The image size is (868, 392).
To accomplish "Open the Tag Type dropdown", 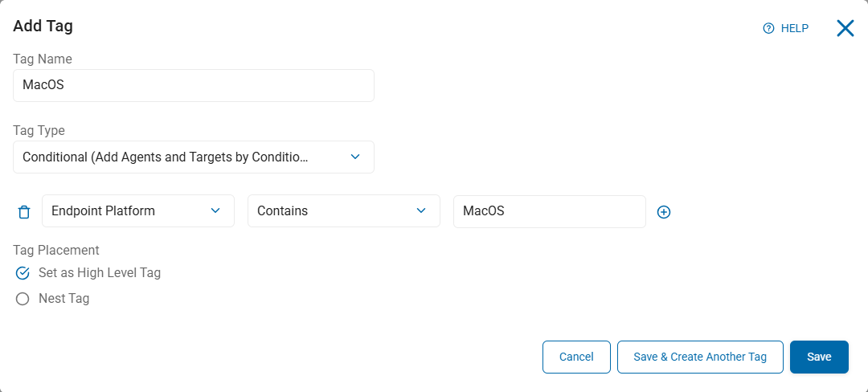I will [x=193, y=157].
